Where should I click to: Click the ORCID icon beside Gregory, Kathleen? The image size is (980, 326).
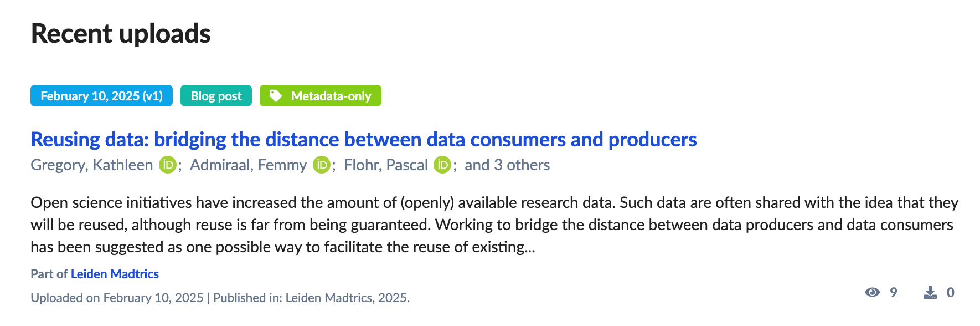[x=168, y=165]
